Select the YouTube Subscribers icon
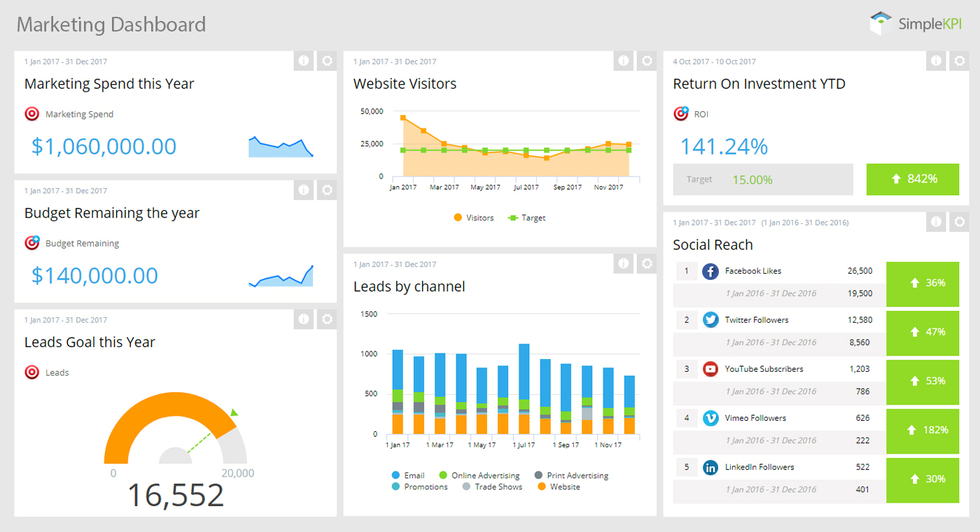The width and height of the screenshot is (980, 532). click(710, 369)
